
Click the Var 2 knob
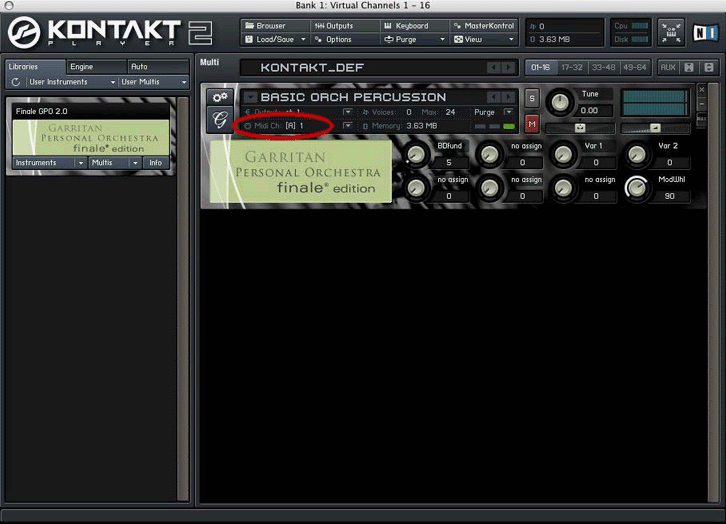637,154
